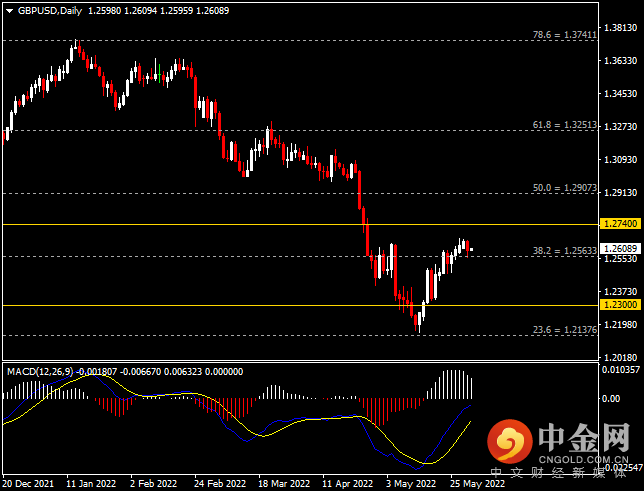This screenshot has width=644, height=491.
Task: Select the 23.6 = 1.21376 Fibonacci label
Action: click(x=565, y=330)
